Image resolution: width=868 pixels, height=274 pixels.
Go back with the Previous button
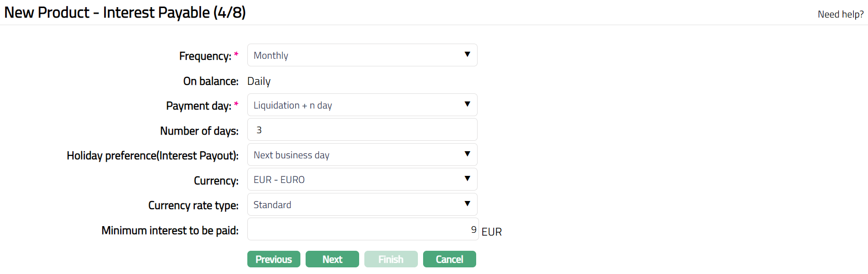pyautogui.click(x=273, y=259)
